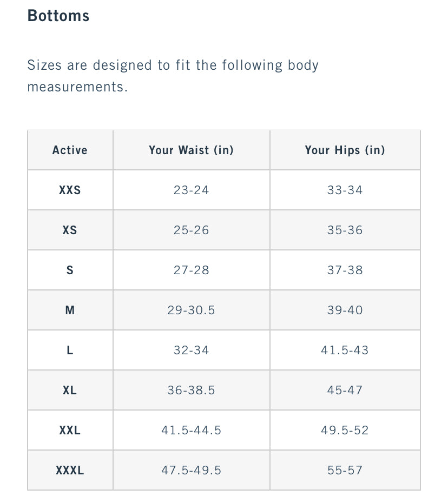Click the 41.5-43 hips measurement cell
The height and width of the screenshot is (496, 448).
click(345, 350)
